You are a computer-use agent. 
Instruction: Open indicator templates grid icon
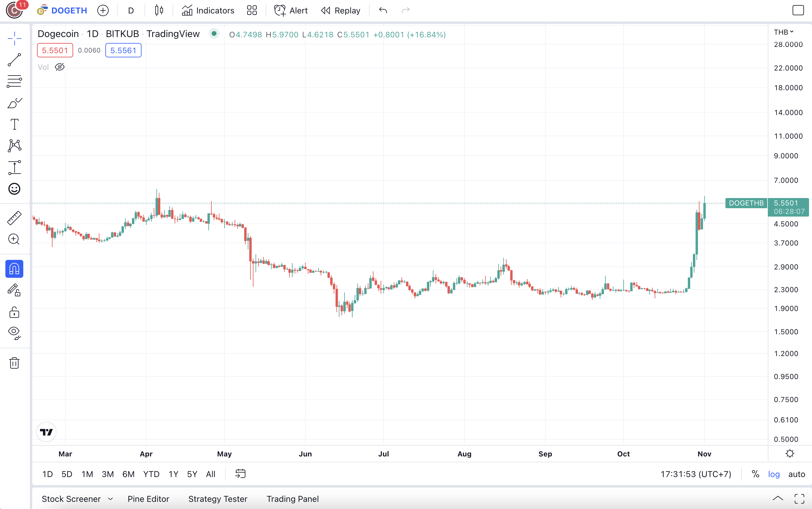[x=252, y=10]
